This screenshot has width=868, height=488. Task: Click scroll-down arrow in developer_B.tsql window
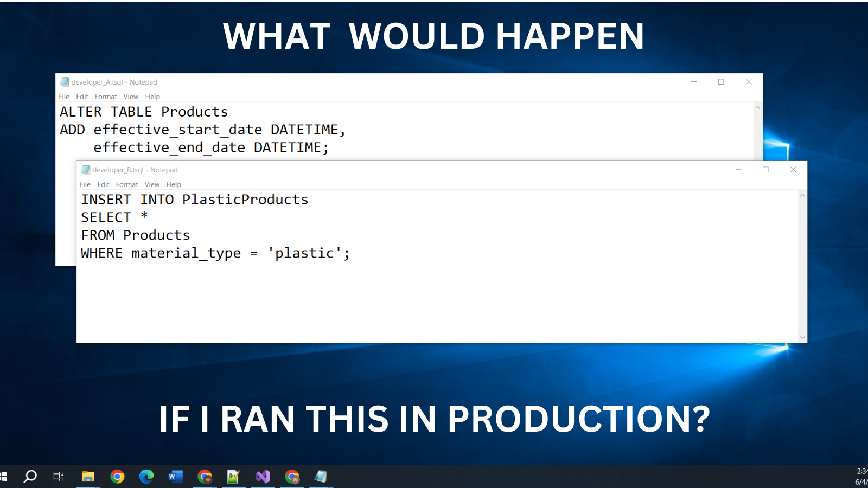(x=802, y=337)
